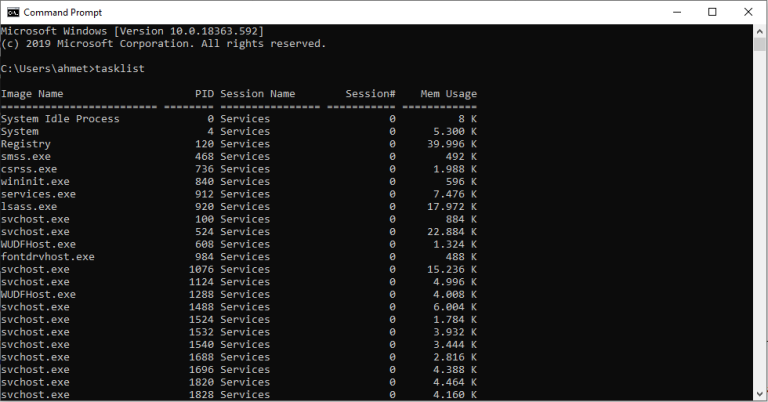Click PID value 1524
This screenshot has width=768, height=402.
point(201,320)
